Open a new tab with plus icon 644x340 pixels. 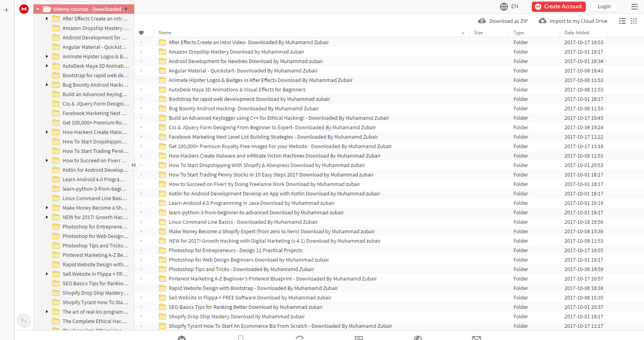pos(6,10)
